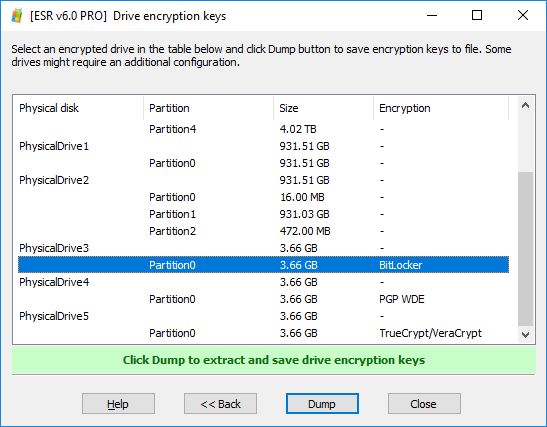This screenshot has height=427, width=547.
Task: Click the Partition column header
Action: point(209,108)
